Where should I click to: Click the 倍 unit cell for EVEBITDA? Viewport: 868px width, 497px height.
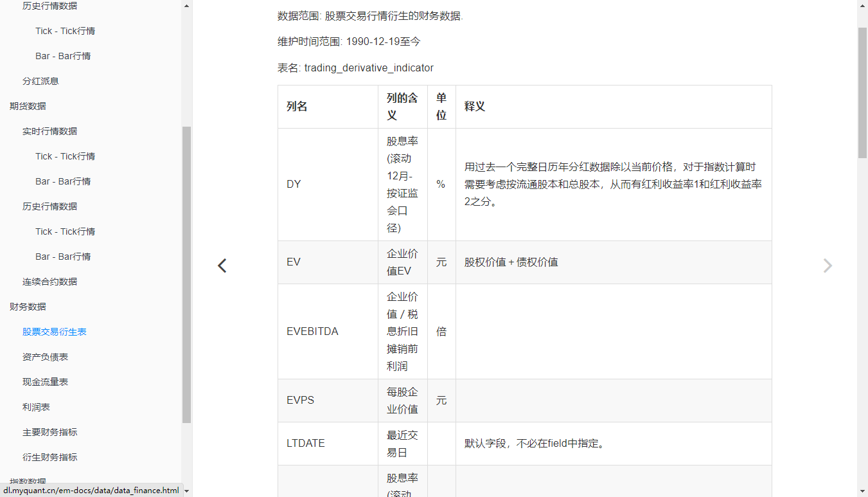pos(441,331)
